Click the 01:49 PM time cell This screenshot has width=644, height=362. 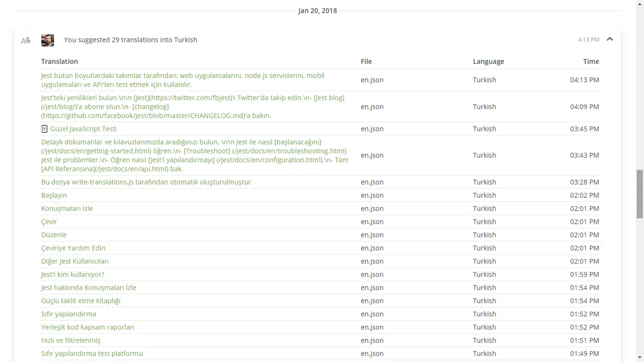point(585,353)
